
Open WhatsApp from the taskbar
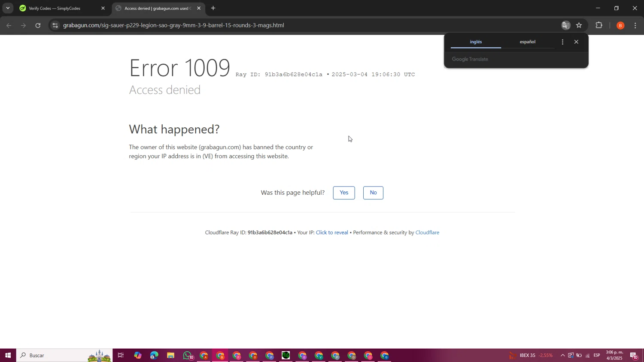point(188,355)
